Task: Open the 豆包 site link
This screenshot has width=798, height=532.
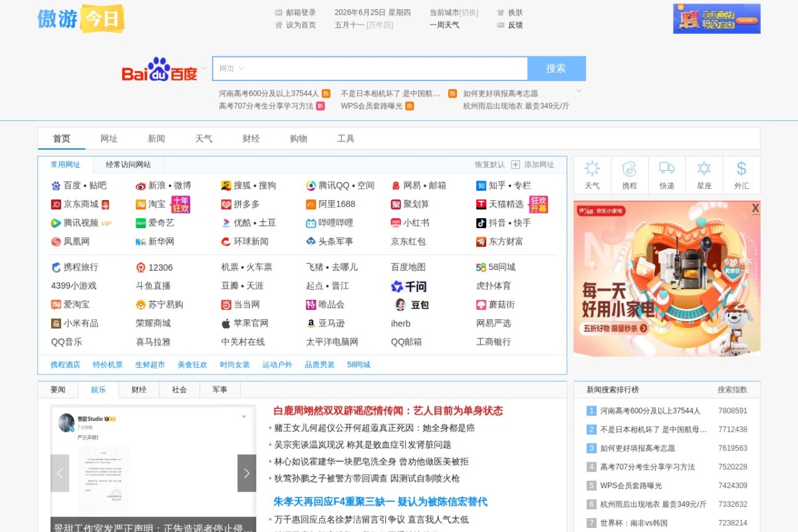Action: coord(412,305)
